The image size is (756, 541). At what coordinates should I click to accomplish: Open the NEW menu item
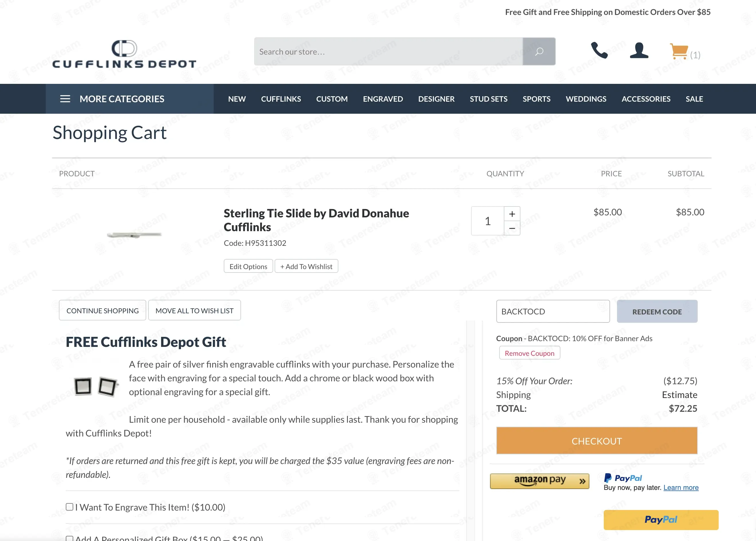pos(237,99)
